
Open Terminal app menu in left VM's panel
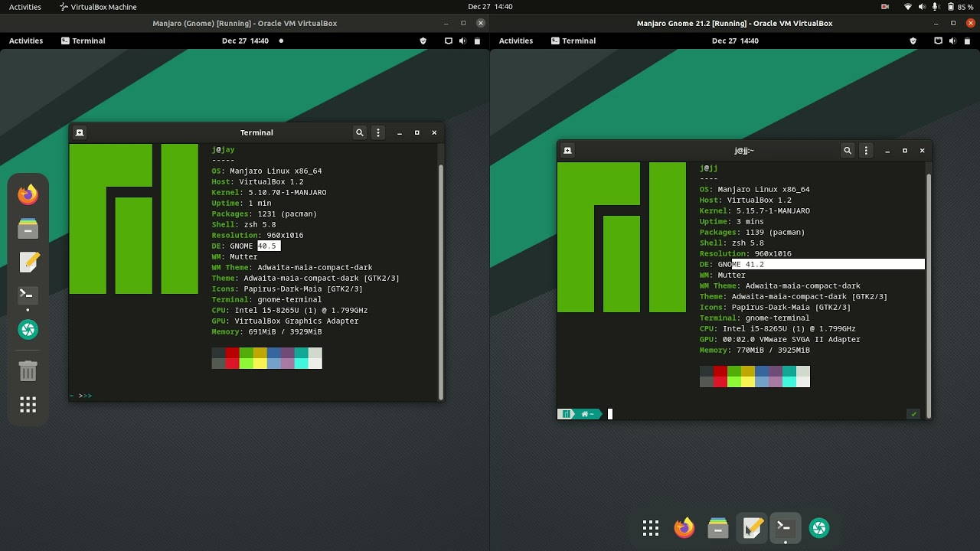click(83, 41)
